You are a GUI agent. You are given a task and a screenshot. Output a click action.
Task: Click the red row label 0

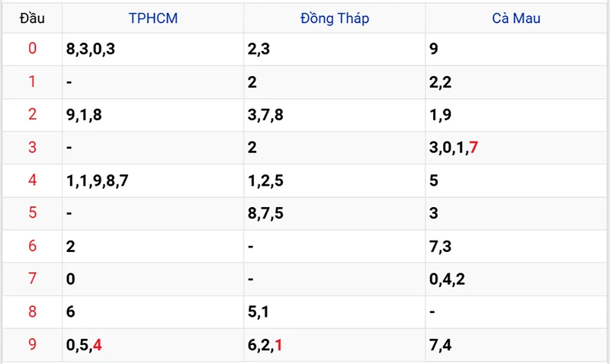[x=32, y=49]
